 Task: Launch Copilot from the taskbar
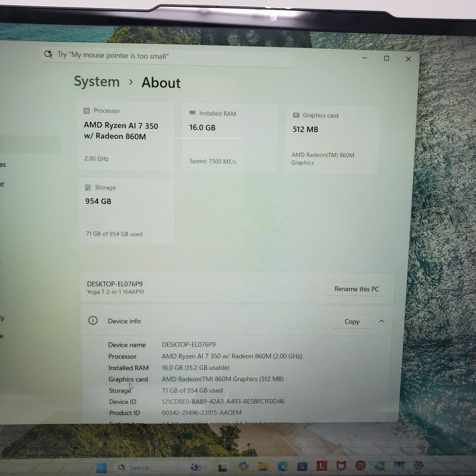click(243, 466)
